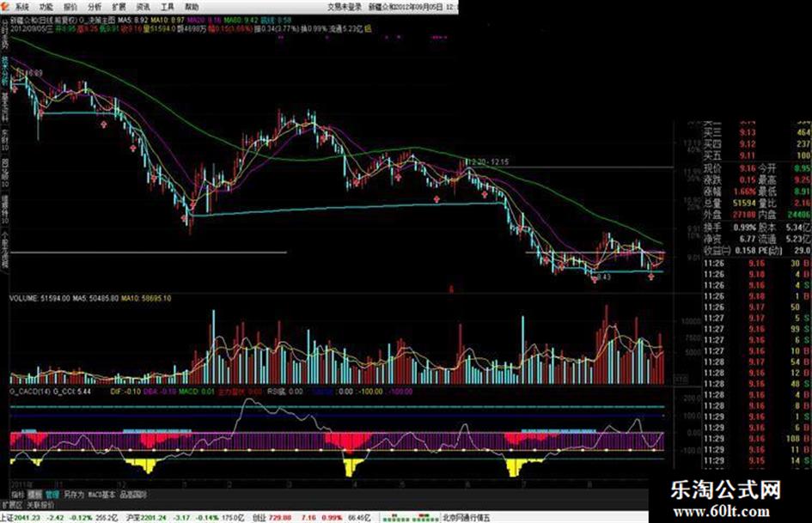Open the 扩展 menu
812x523 pixels.
[119, 7]
